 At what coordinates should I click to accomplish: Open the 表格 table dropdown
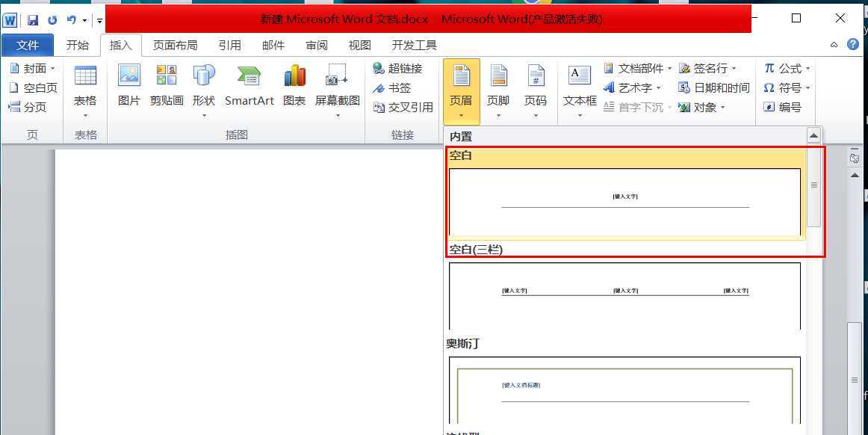coord(85,91)
